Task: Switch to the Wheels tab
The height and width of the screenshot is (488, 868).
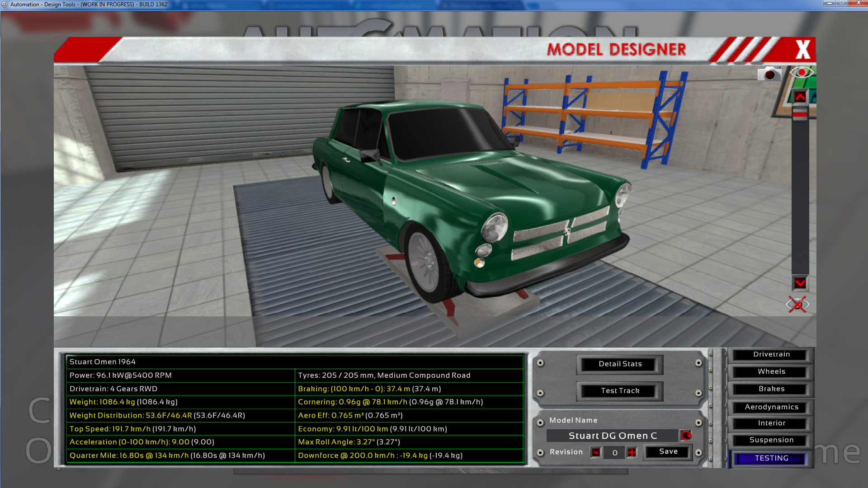Action: coord(771,372)
